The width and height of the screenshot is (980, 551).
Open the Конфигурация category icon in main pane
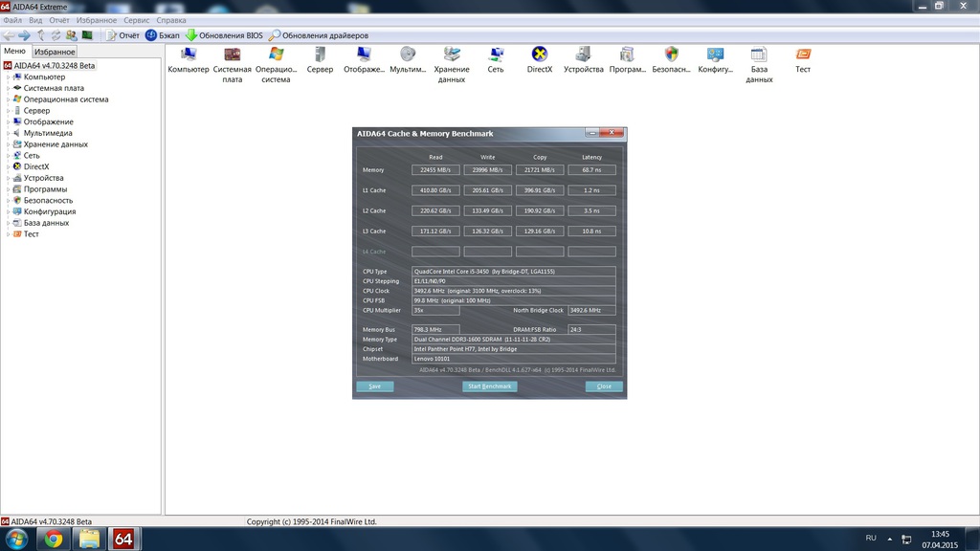click(715, 60)
